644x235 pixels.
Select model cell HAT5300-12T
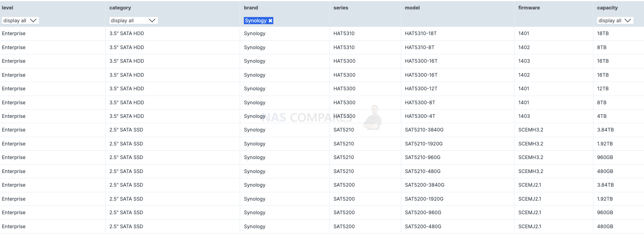click(x=421, y=89)
